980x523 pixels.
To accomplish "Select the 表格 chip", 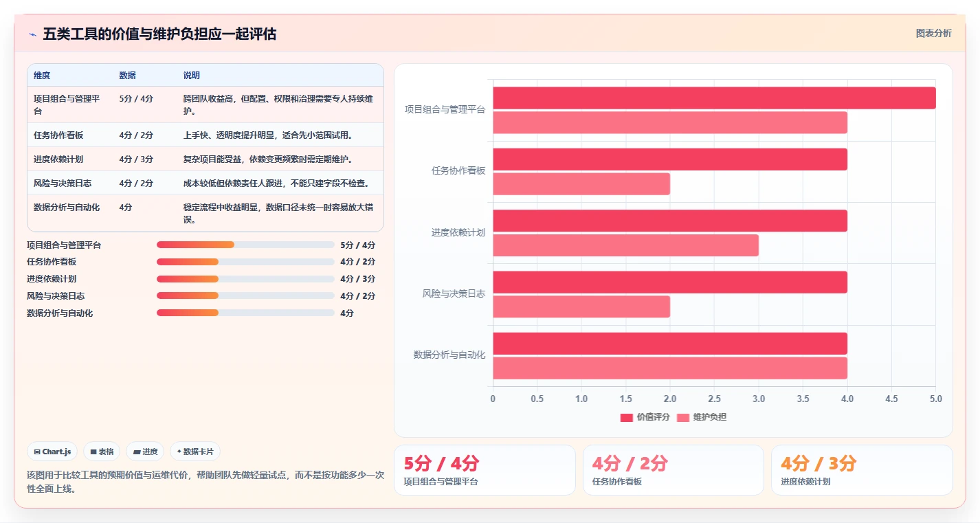I will coord(102,452).
